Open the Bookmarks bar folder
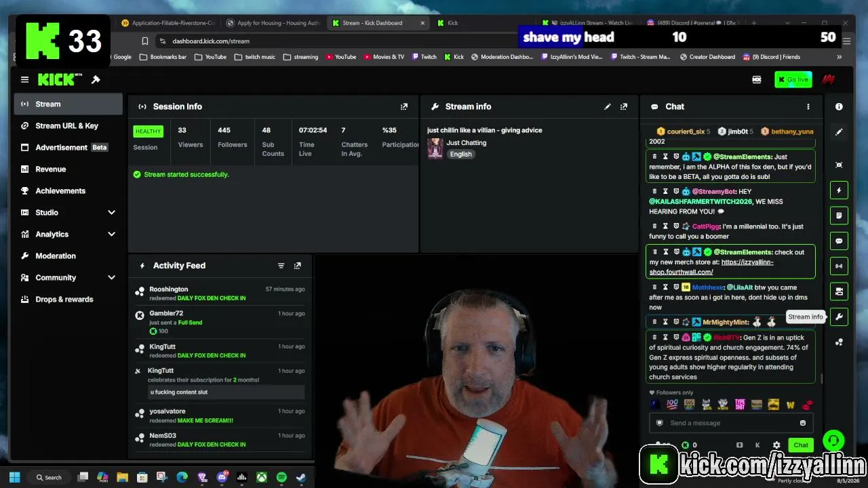Screen dimensions: 868x488 pos(163,57)
